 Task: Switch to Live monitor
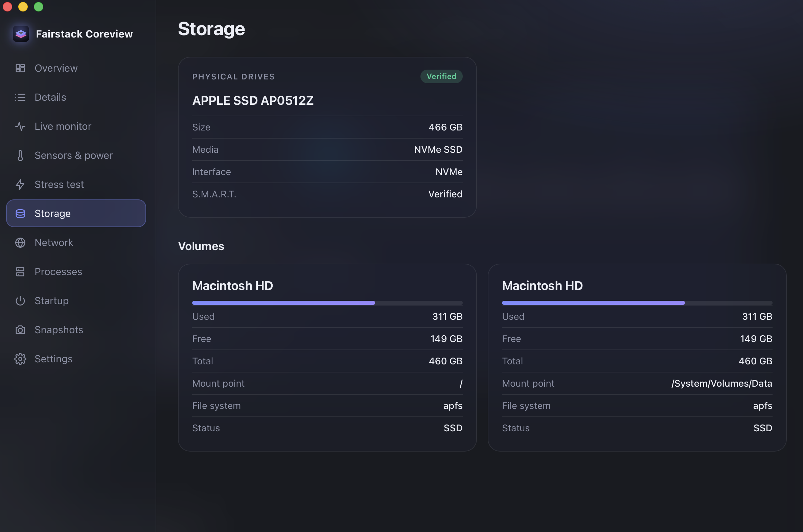point(76,126)
